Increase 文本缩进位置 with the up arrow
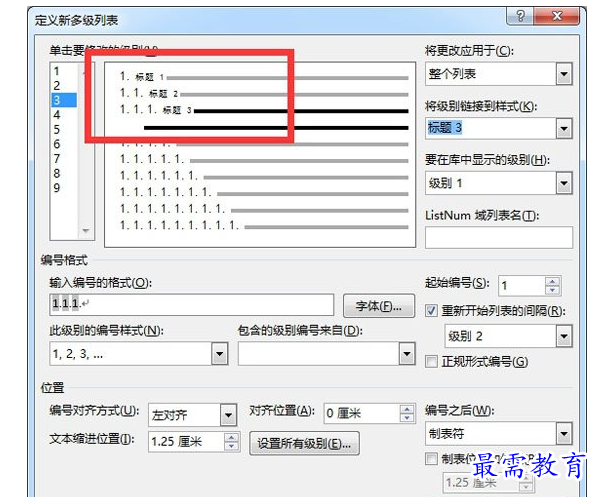The width and height of the screenshot is (594, 497). [231, 438]
